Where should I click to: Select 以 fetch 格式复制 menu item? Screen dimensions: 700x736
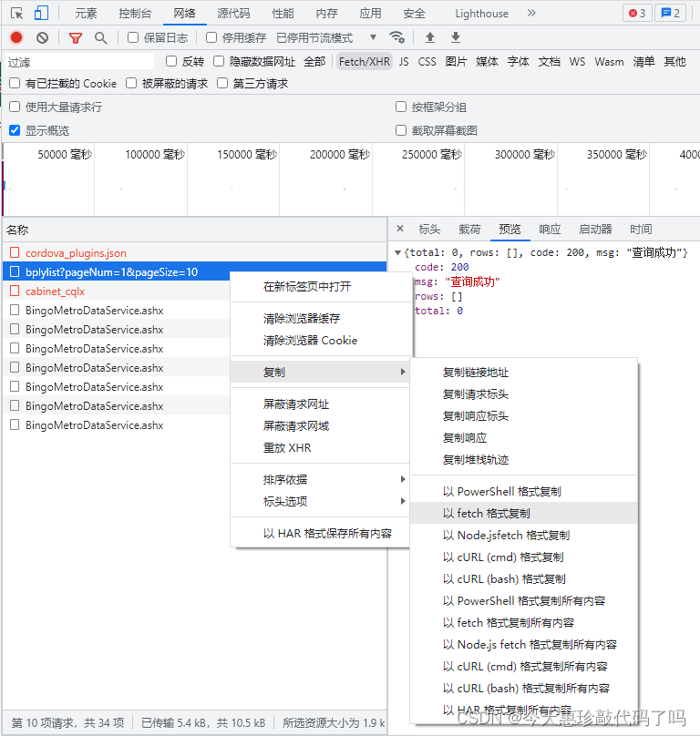(x=523, y=513)
